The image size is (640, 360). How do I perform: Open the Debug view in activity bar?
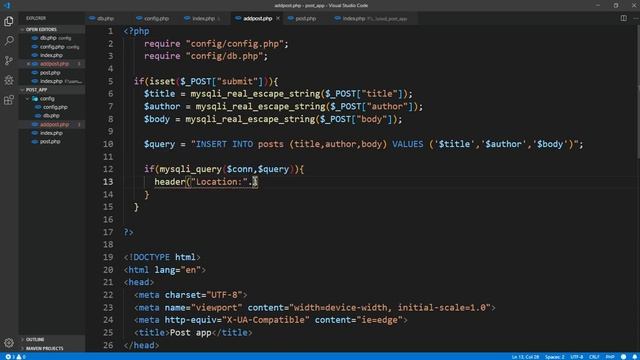(x=9, y=80)
